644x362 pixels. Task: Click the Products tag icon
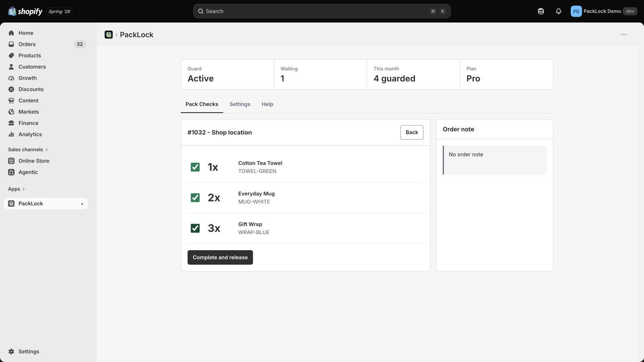click(x=11, y=56)
